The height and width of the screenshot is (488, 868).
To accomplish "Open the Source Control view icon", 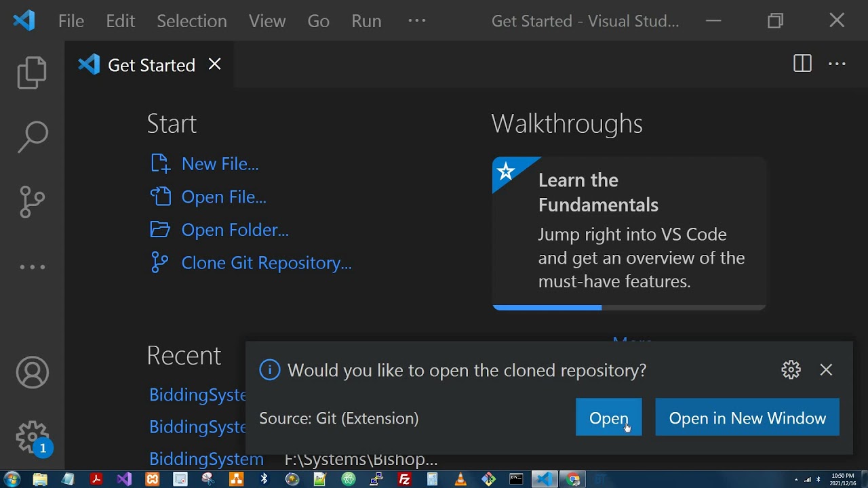I will 32,202.
